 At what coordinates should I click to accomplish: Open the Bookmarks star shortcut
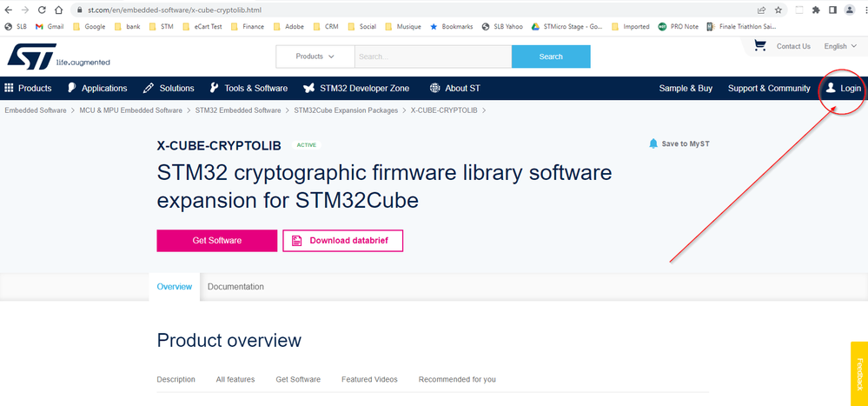(x=451, y=27)
